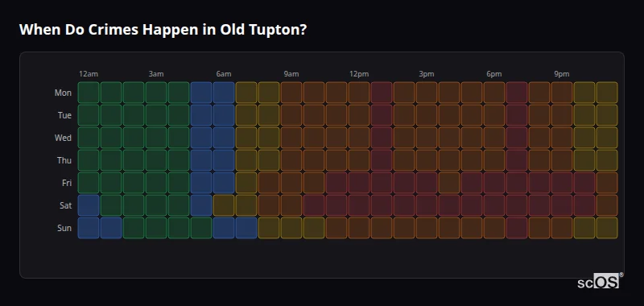Click the Friday 11pm cell
644x306 pixels.
tap(607, 183)
